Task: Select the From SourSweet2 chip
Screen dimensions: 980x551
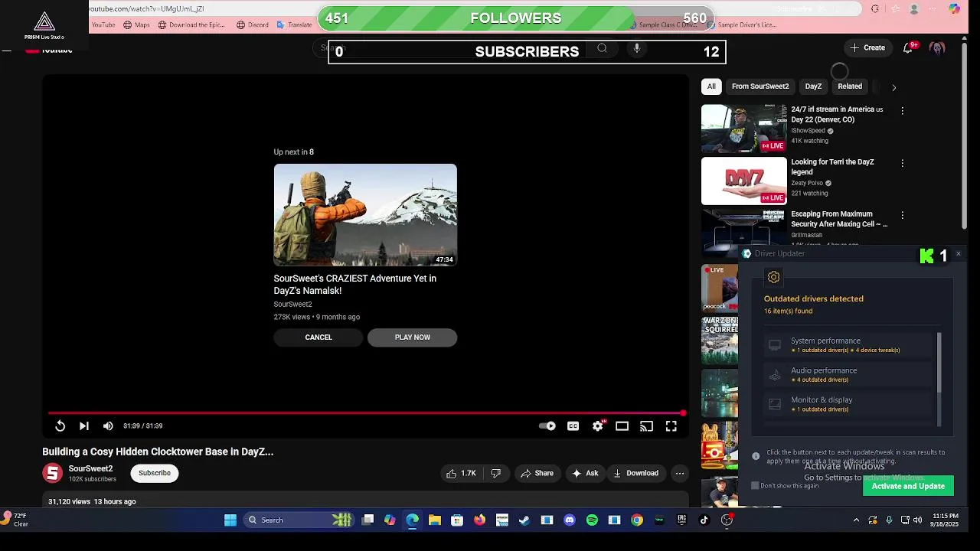Action: pos(760,86)
